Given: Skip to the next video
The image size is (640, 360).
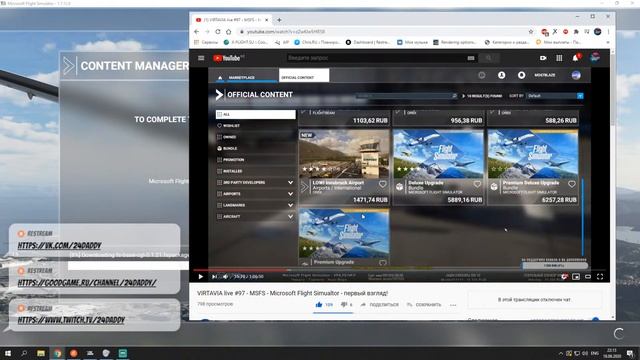Looking at the screenshot, I should (x=214, y=276).
